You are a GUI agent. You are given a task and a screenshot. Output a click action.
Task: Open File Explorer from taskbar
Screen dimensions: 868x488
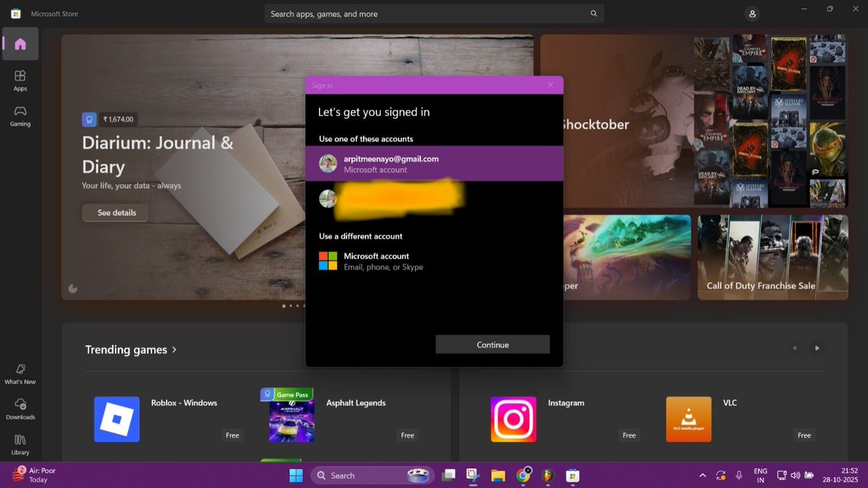click(x=498, y=475)
